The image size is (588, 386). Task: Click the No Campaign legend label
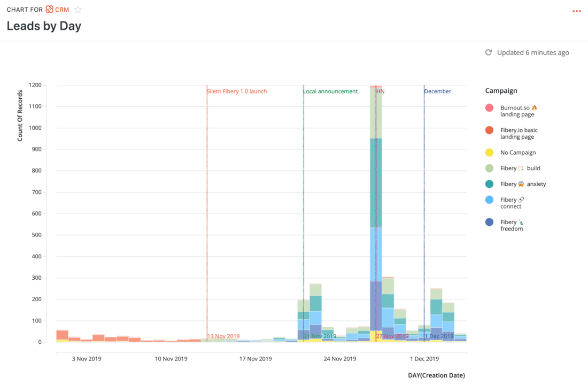[519, 152]
